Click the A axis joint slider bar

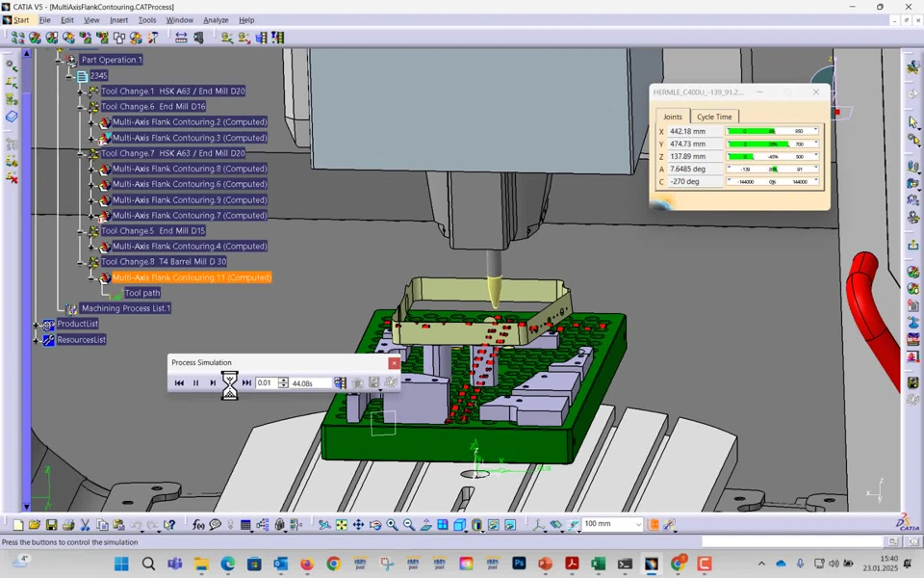772,169
